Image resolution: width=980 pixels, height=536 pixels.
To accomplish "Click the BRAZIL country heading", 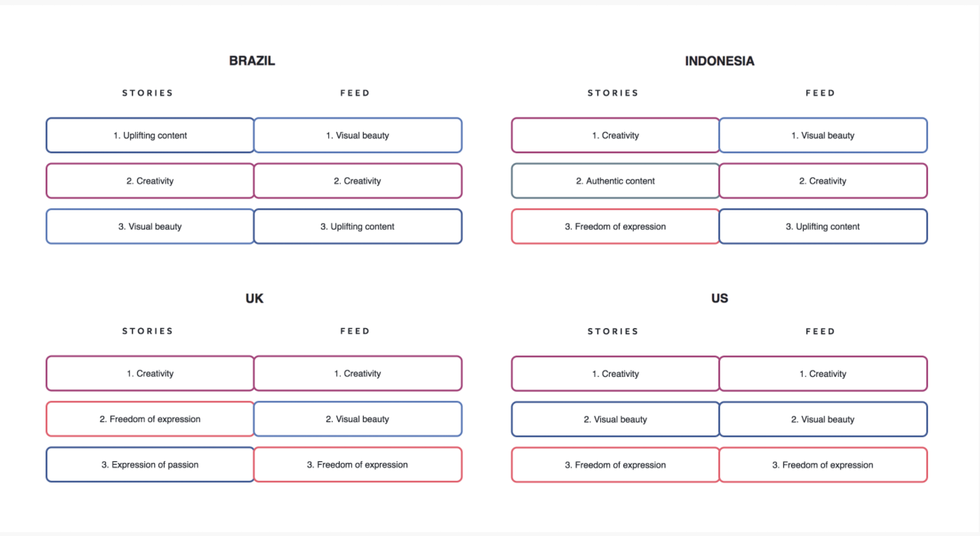I will tap(252, 61).
